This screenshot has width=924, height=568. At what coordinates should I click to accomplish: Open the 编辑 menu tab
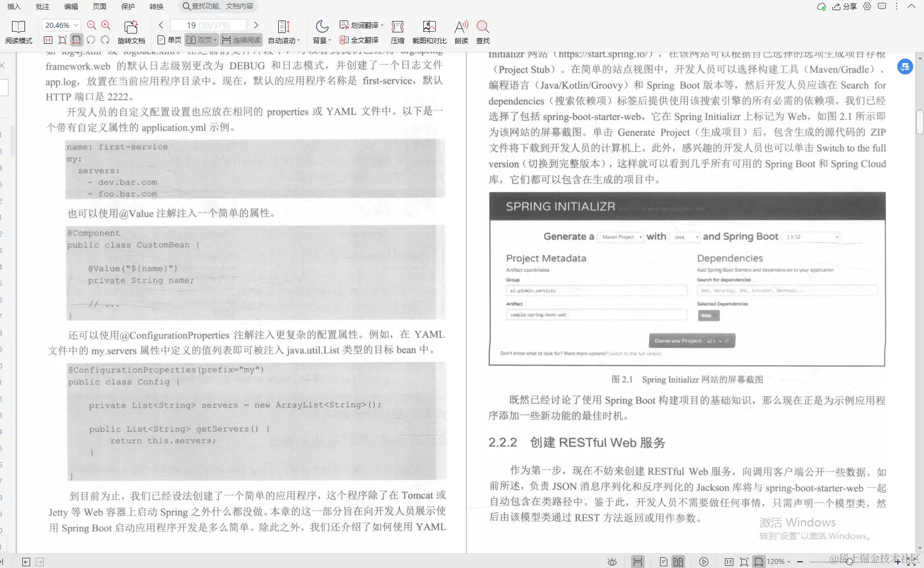coord(71,7)
